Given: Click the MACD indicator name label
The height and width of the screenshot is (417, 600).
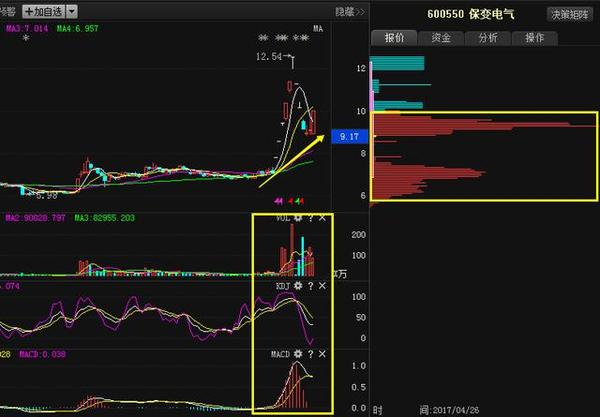Looking at the screenshot, I should tap(280, 354).
